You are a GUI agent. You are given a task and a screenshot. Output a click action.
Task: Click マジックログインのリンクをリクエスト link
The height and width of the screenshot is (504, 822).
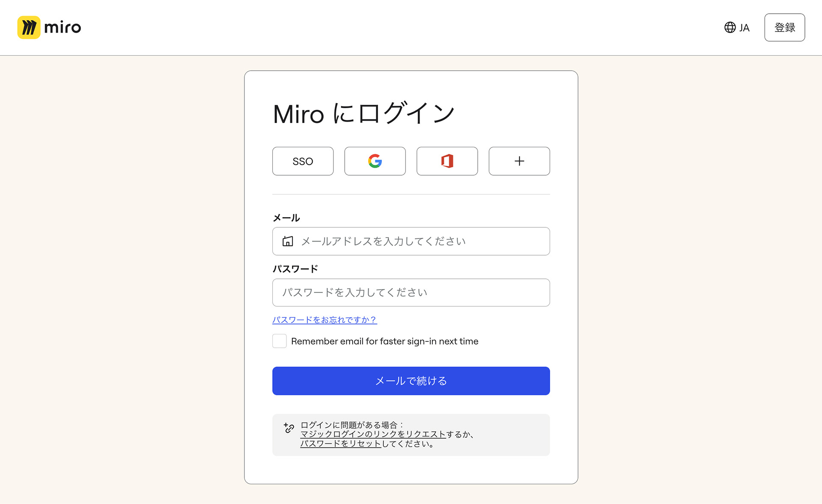coord(373,434)
